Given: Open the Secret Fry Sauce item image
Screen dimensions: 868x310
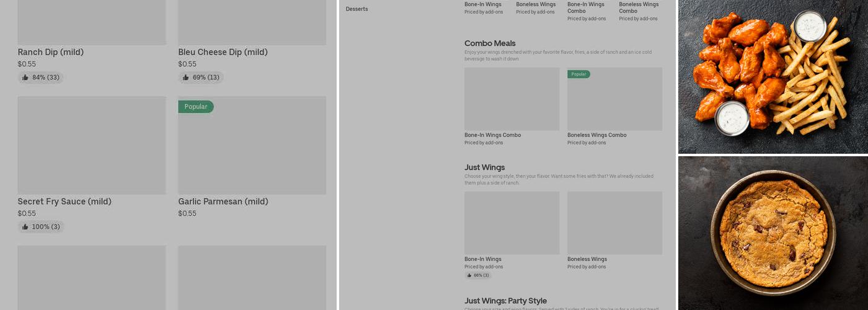Looking at the screenshot, I should pyautogui.click(x=92, y=145).
